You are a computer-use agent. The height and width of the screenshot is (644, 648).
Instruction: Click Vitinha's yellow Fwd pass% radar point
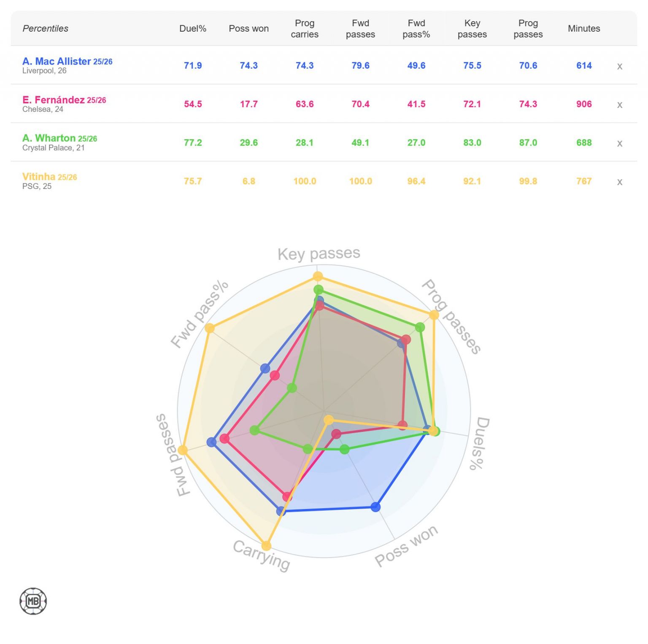click(x=209, y=328)
